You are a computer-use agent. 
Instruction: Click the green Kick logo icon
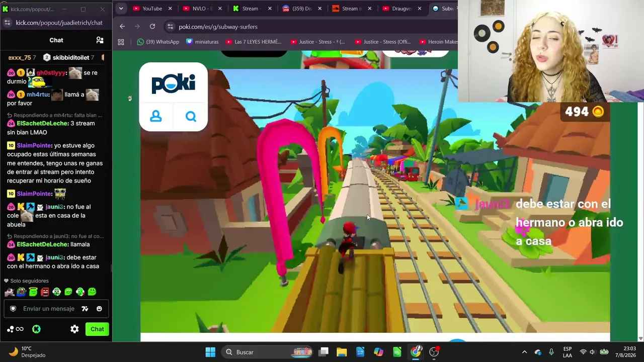(36, 329)
